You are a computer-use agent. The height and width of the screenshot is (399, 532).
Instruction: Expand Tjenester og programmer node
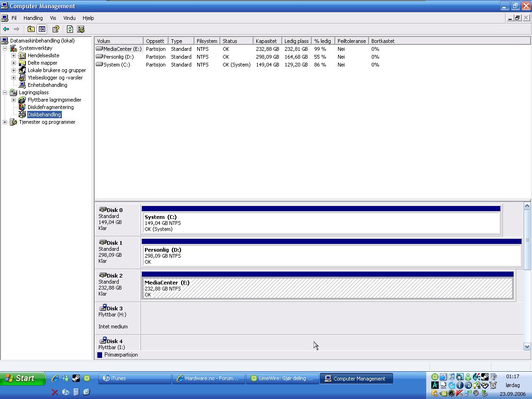click(x=5, y=122)
